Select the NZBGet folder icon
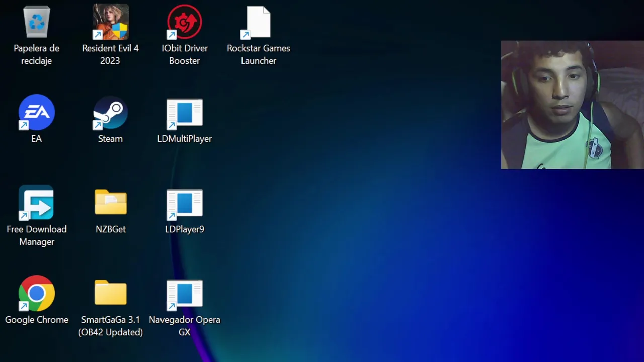This screenshot has height=362, width=644. point(110,202)
